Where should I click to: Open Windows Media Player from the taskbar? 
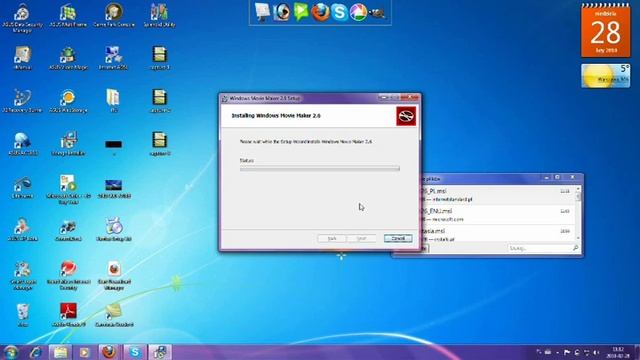click(x=84, y=352)
